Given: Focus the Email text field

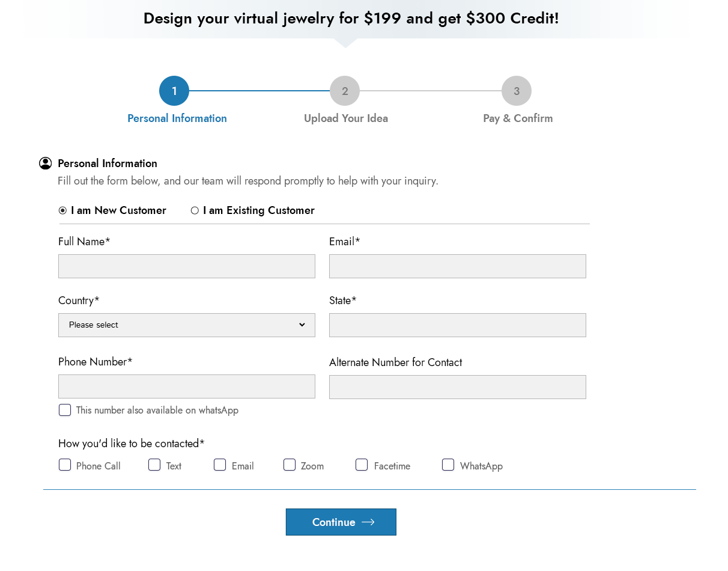Looking at the screenshot, I should click(458, 266).
